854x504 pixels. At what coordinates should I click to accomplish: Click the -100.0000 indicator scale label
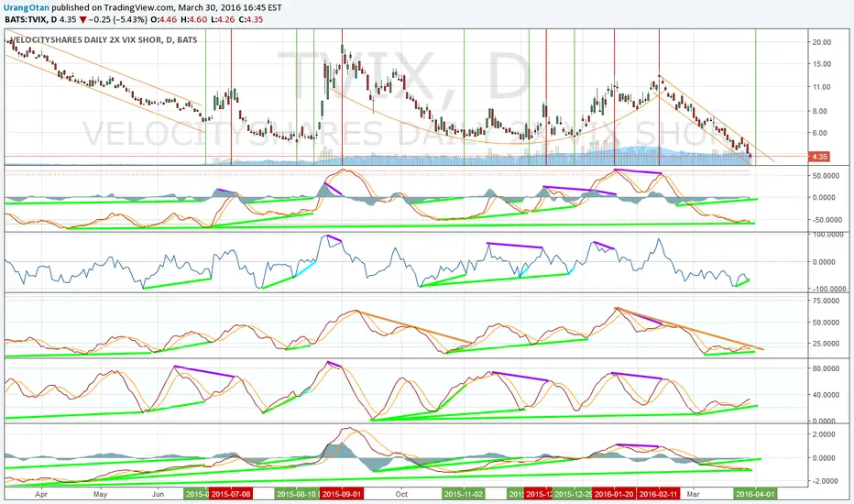pos(827,289)
